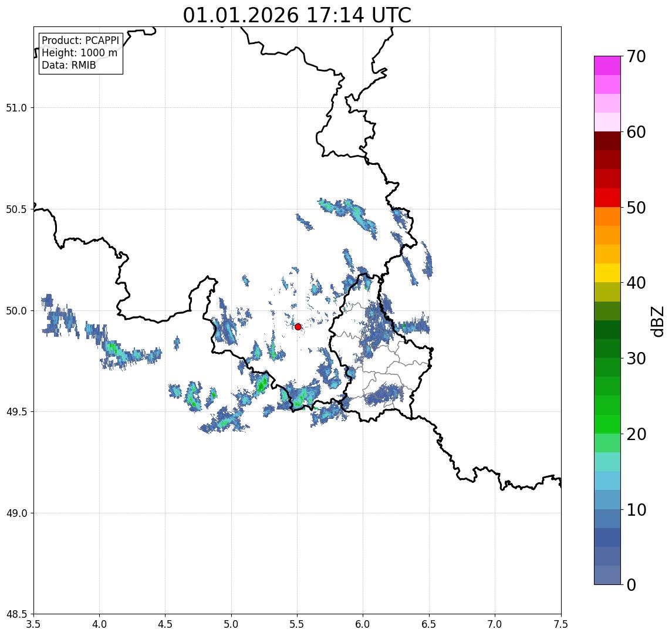672x636 pixels.
Task: Click the bright green swatch just above 20
Action: click(607, 424)
